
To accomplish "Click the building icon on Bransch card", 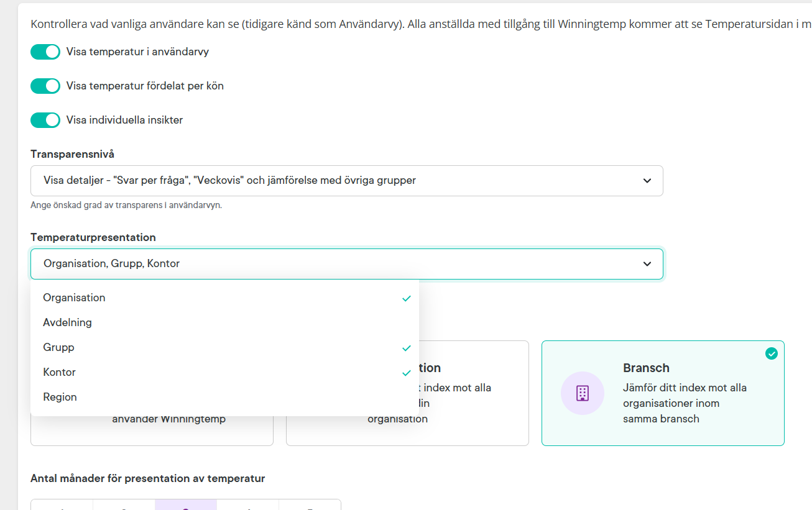I will coord(582,393).
